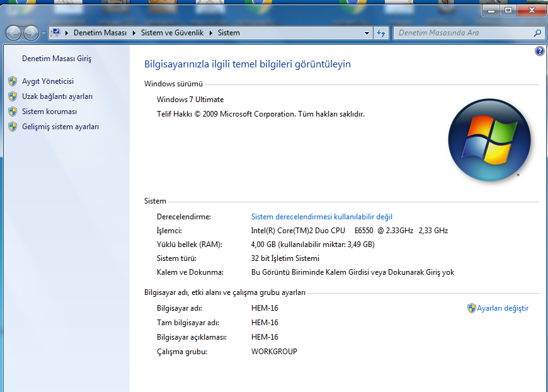Click the refresh button by the address bar
Image resolution: width=548 pixels, height=392 pixels.
tap(381, 33)
